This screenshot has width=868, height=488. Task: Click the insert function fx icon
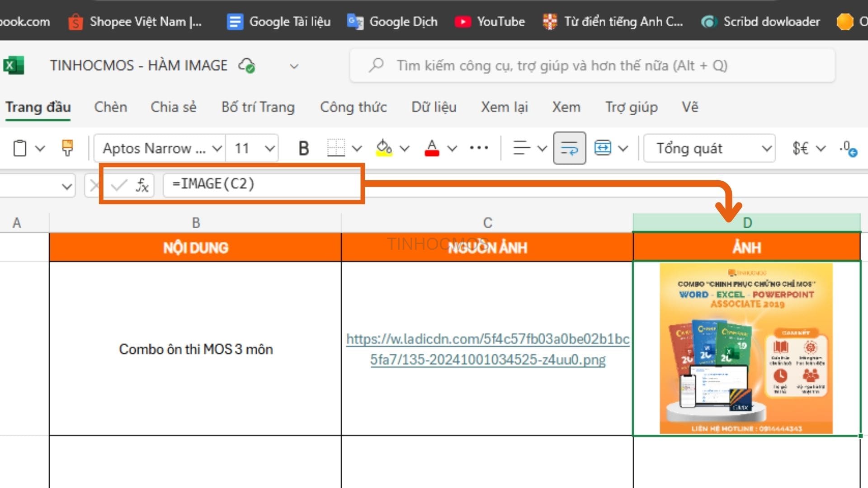point(142,185)
